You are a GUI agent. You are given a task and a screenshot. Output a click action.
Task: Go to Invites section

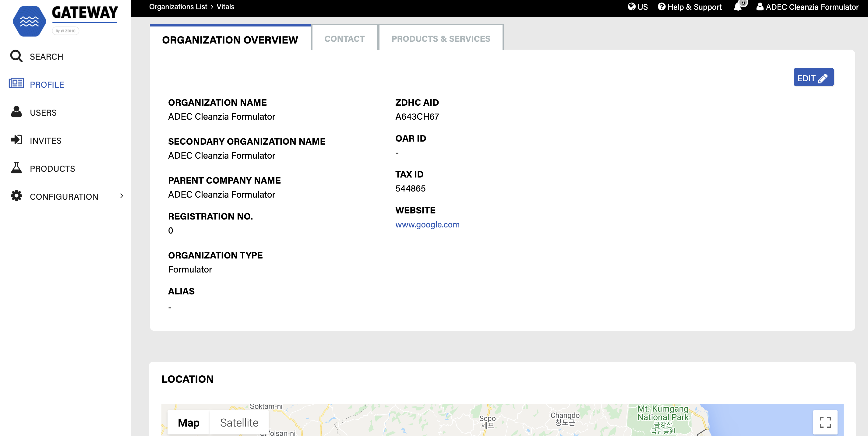coord(45,140)
